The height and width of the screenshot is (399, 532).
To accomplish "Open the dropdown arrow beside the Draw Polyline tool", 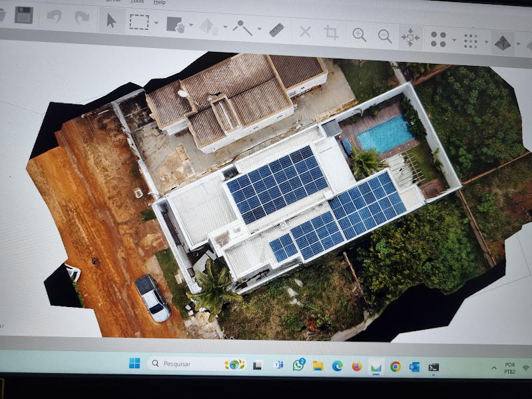I will [x=259, y=29].
